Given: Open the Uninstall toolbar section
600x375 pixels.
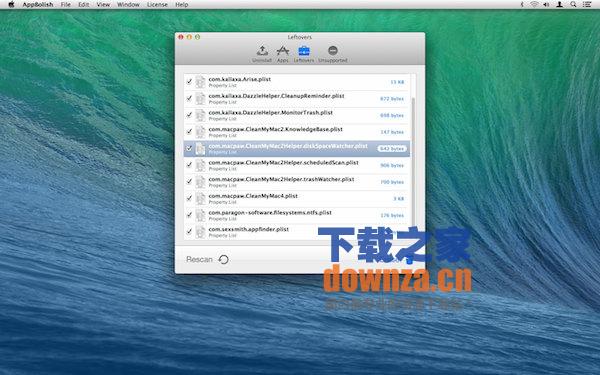Looking at the screenshot, I should pyautogui.click(x=262, y=54).
